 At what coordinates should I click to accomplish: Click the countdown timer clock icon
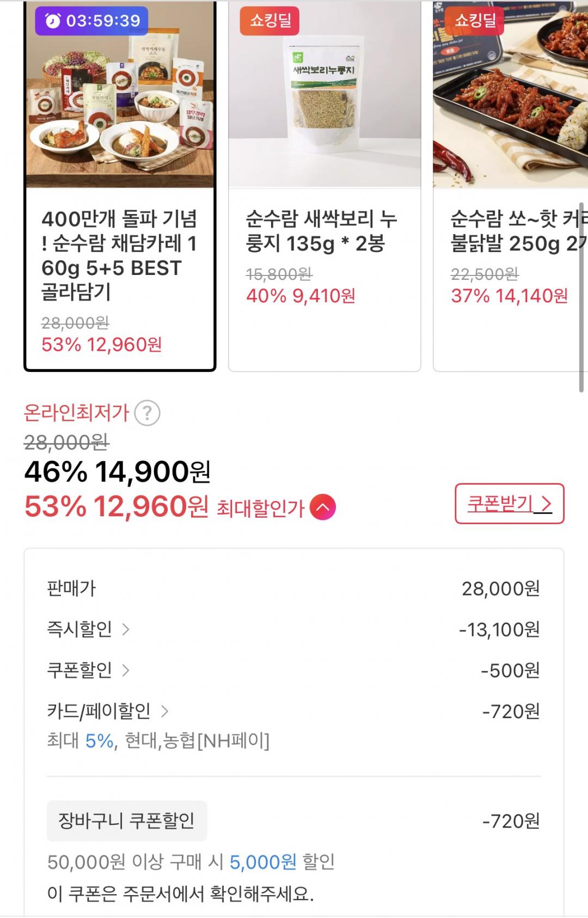pos(53,21)
